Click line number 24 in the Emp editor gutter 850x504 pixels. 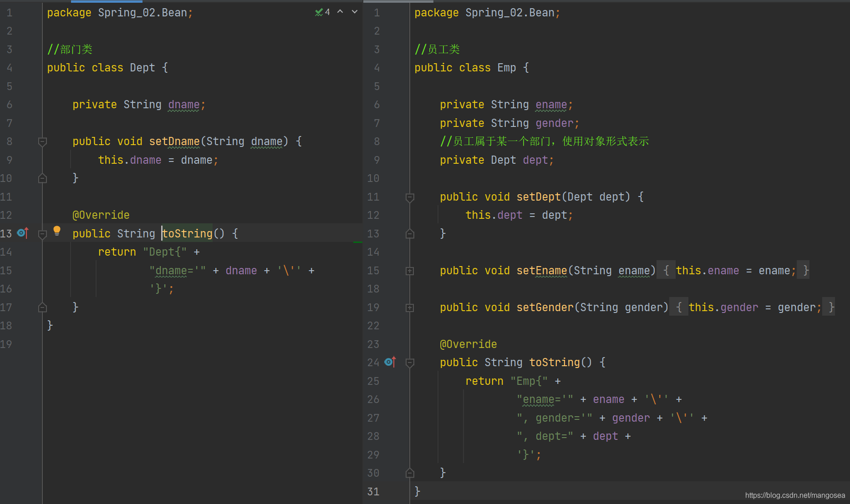click(373, 363)
